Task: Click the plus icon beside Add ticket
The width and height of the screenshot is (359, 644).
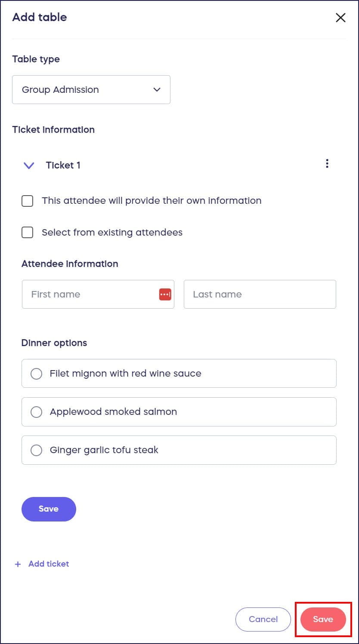Action: 18,564
